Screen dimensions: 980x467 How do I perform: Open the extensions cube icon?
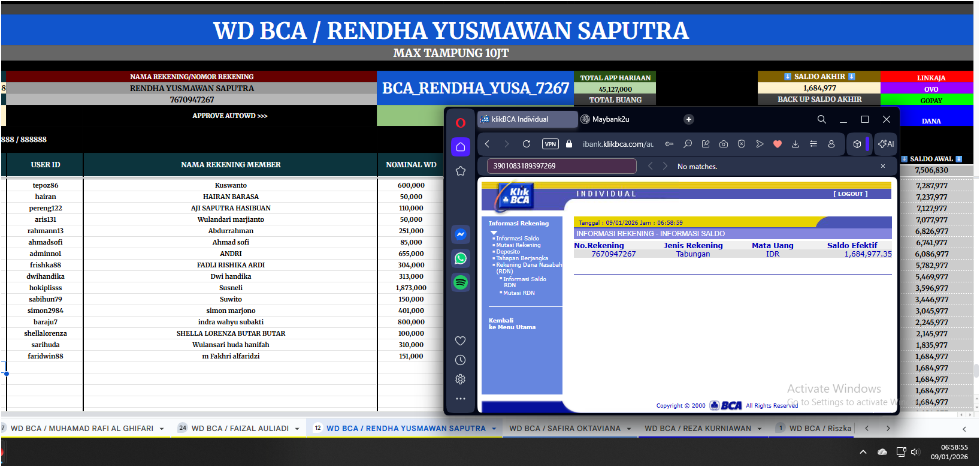tap(857, 144)
